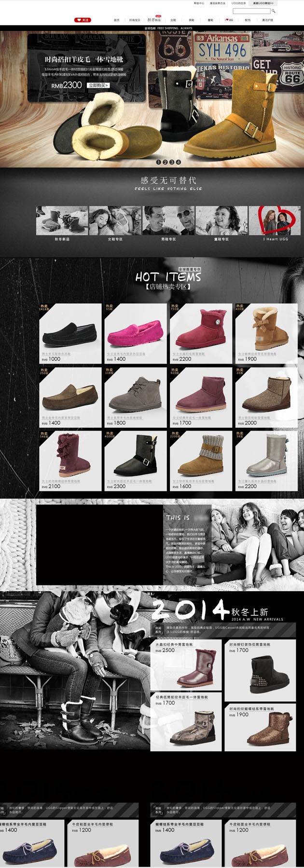The image size is (304, 868).
Task: Select banner slide indicator 2
Action: (166, 162)
